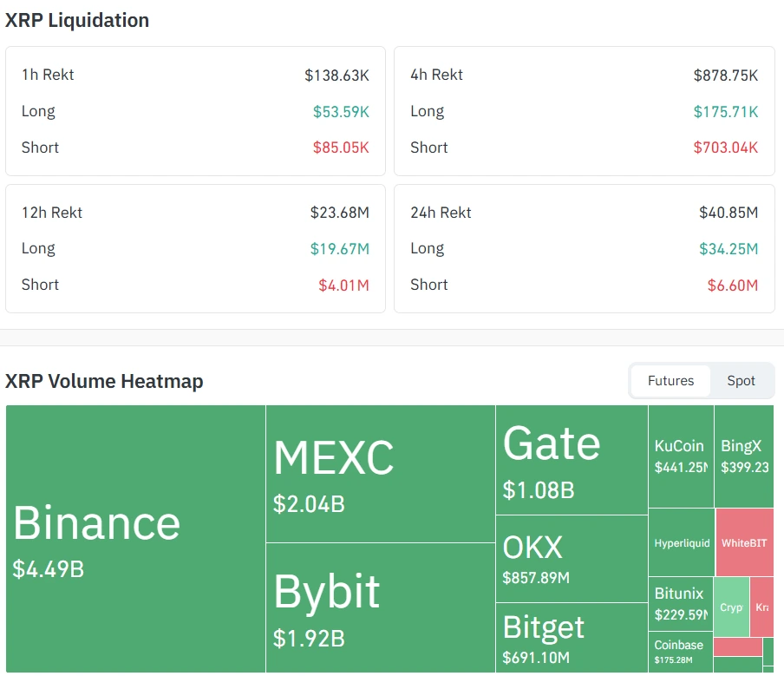This screenshot has height=676, width=784.
Task: Click the XRP Volume Heatmap heading
Action: [x=104, y=380]
